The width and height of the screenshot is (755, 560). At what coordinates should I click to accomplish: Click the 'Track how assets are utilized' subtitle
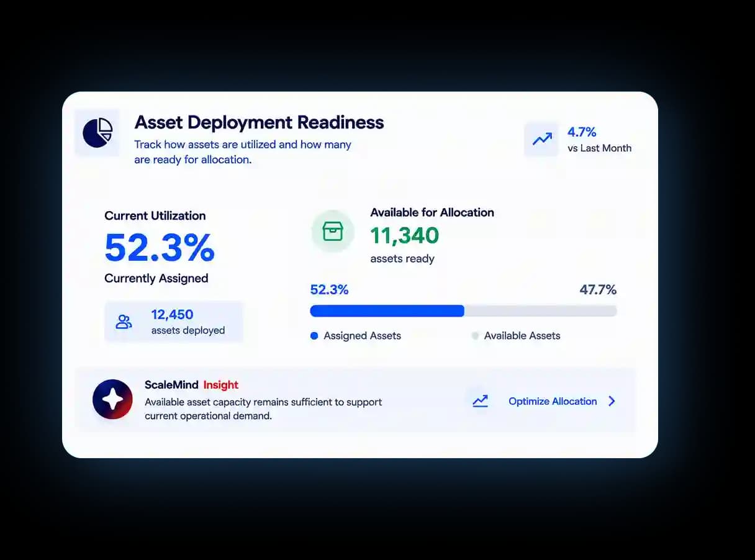coord(243,152)
